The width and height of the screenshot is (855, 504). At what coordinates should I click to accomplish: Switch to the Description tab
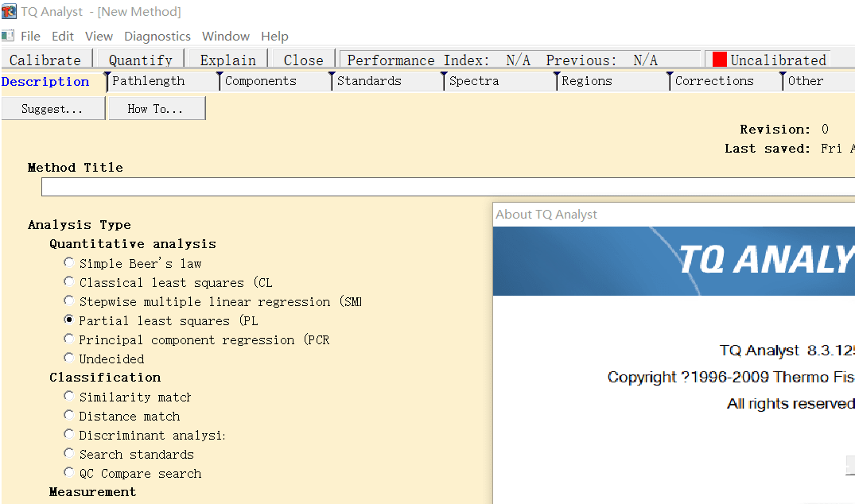point(45,82)
